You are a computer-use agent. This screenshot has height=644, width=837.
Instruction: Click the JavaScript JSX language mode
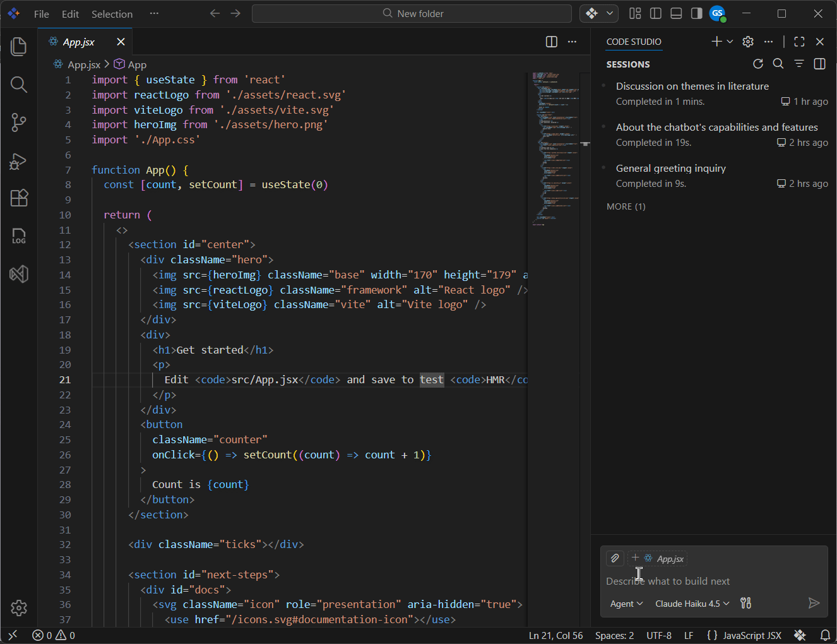point(751,635)
